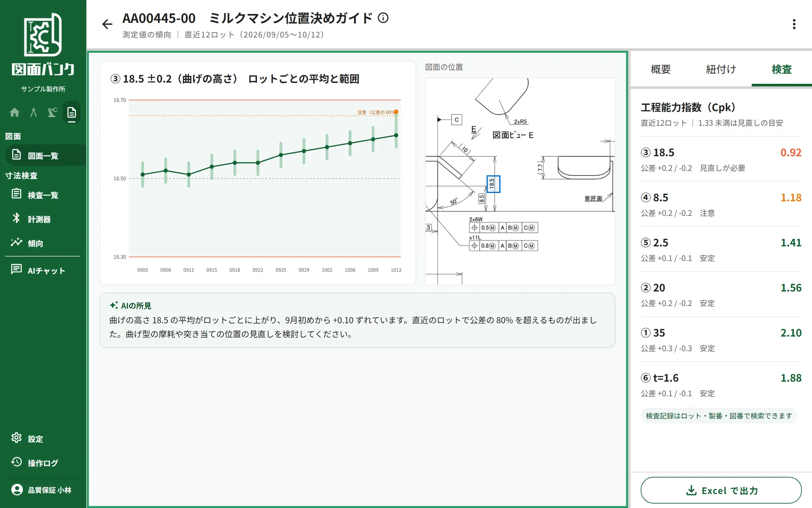Select the ⑥ t=1.6 Cpk 1.88 row
The image size is (812, 508).
point(721,385)
